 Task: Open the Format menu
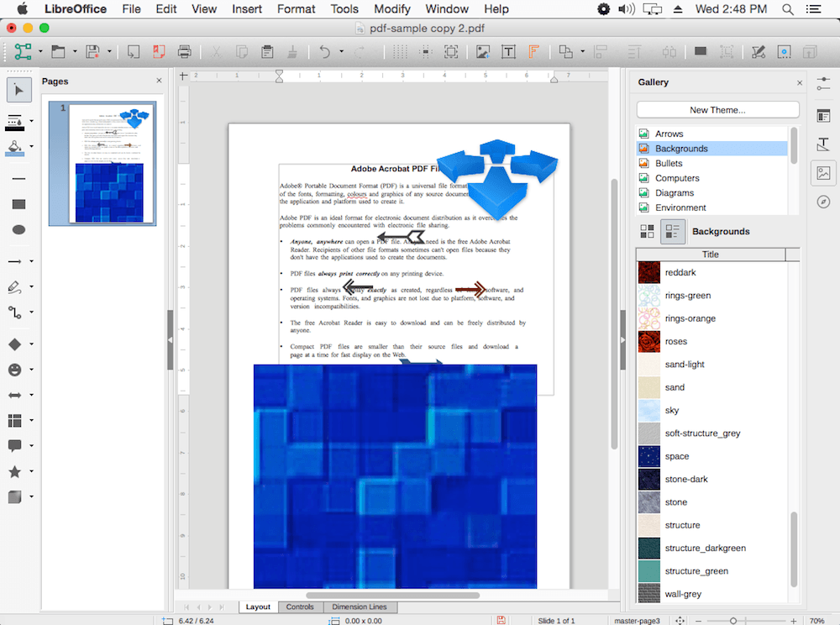click(296, 9)
